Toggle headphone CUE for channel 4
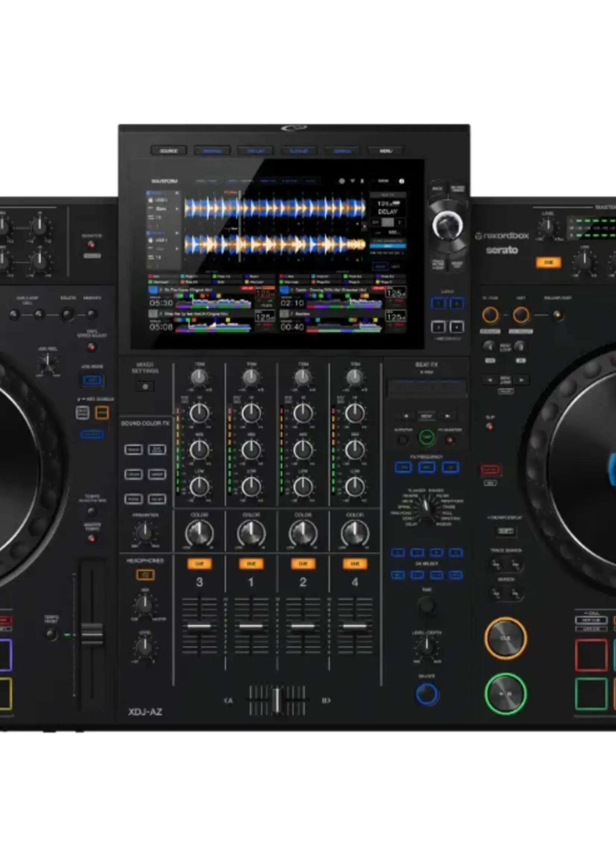 355,564
